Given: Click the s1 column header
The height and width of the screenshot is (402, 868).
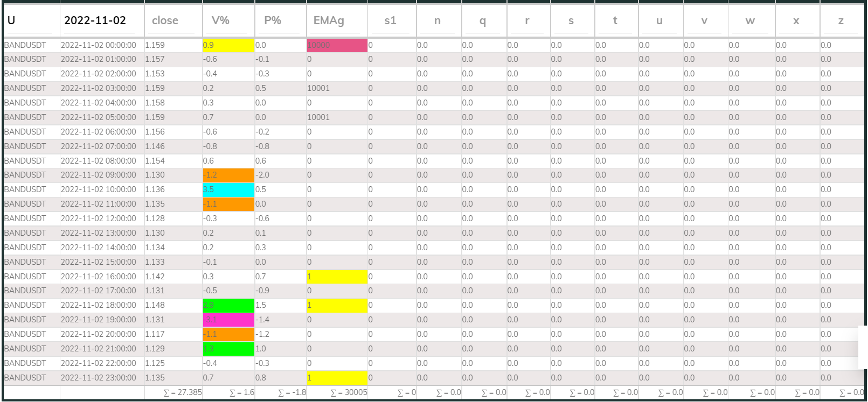Looking at the screenshot, I should pyautogui.click(x=392, y=20).
